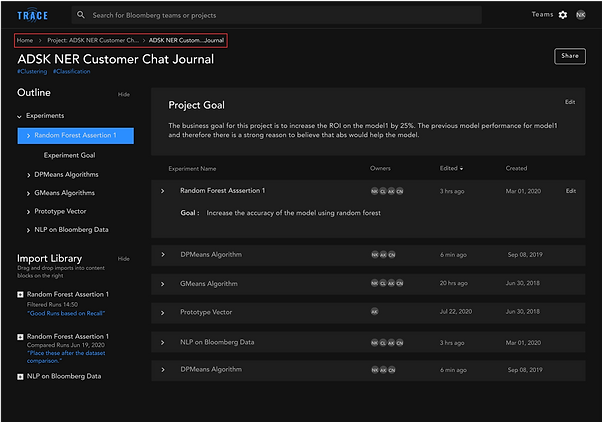
Task: Expand DPMeans Algorithms in the Outline
Action: 28,175
